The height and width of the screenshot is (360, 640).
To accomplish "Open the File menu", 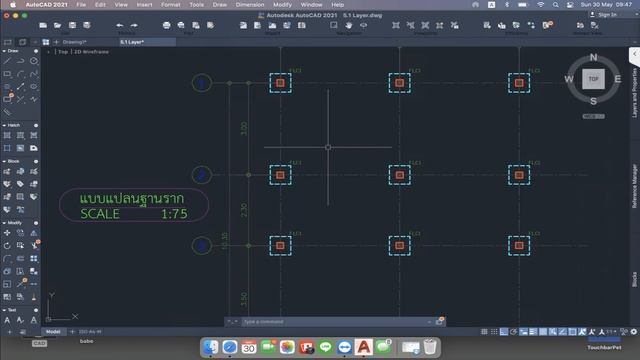I will pyautogui.click(x=81, y=4).
